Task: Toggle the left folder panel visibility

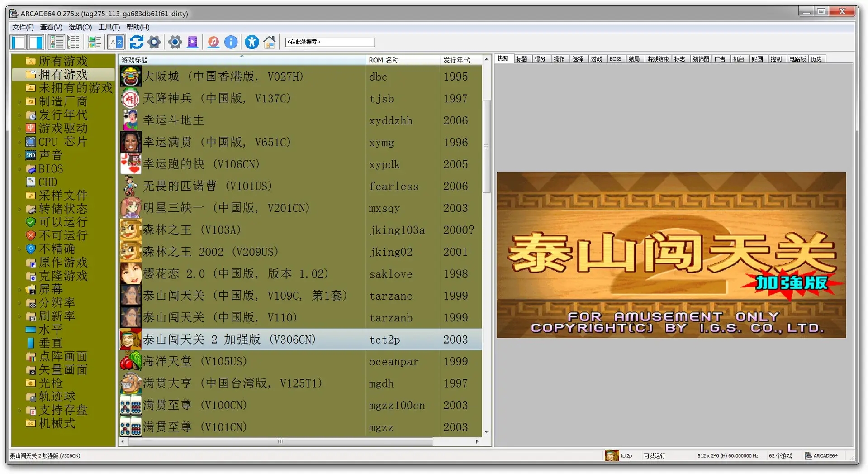Action: click(19, 43)
